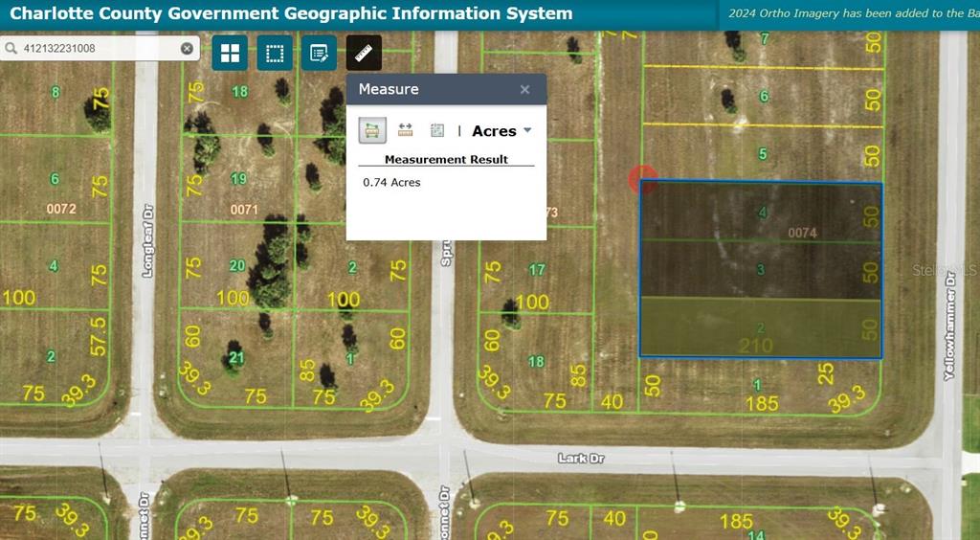
Task: Activate the rectangle select tool
Action: coord(275,54)
